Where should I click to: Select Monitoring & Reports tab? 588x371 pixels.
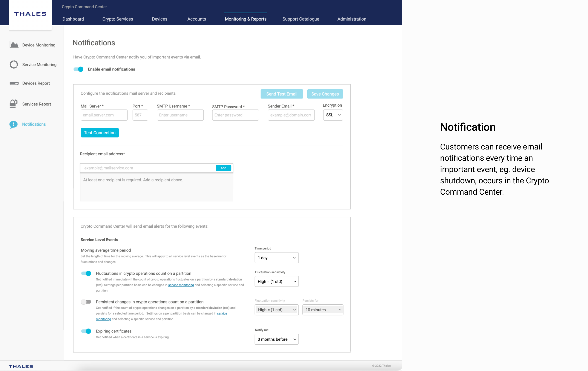pos(245,19)
